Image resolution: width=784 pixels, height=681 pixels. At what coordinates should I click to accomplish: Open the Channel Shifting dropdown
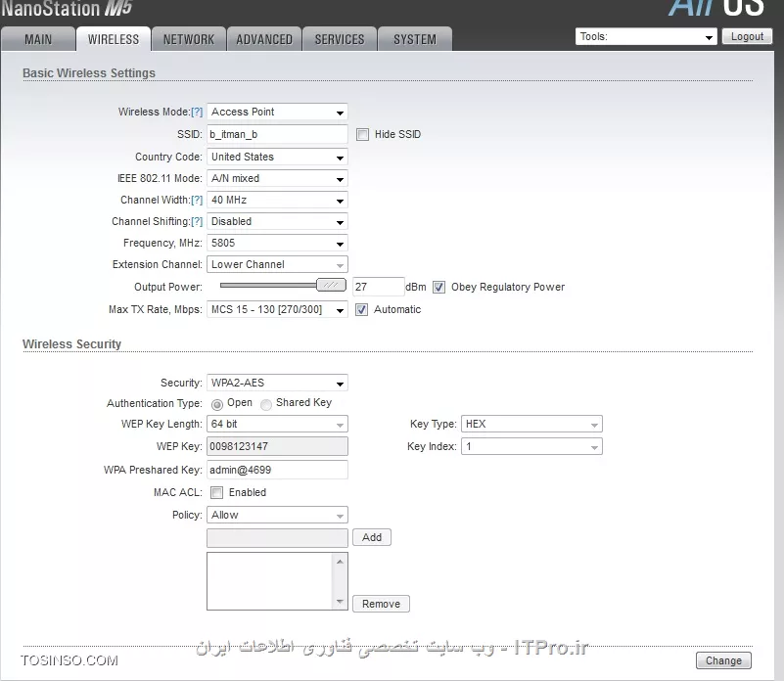pos(277,221)
